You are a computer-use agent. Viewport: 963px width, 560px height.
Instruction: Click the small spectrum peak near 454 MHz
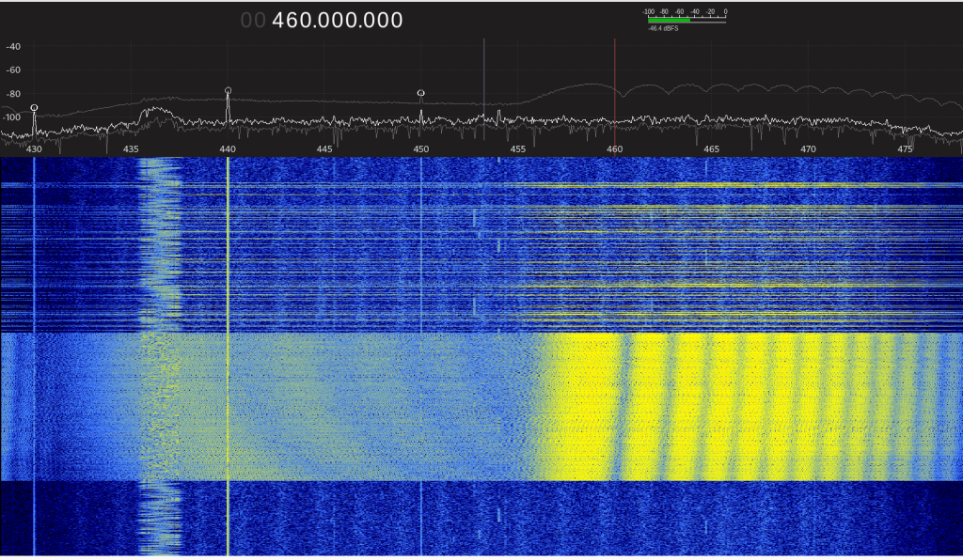coord(498,116)
